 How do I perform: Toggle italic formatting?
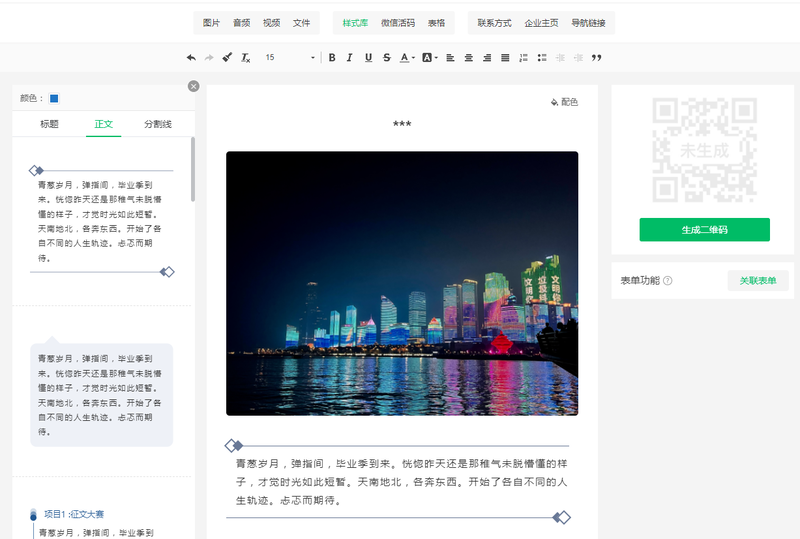click(350, 58)
